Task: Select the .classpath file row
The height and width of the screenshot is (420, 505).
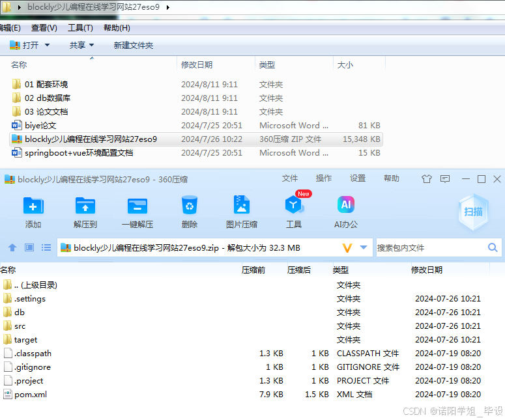Action: 245,354
